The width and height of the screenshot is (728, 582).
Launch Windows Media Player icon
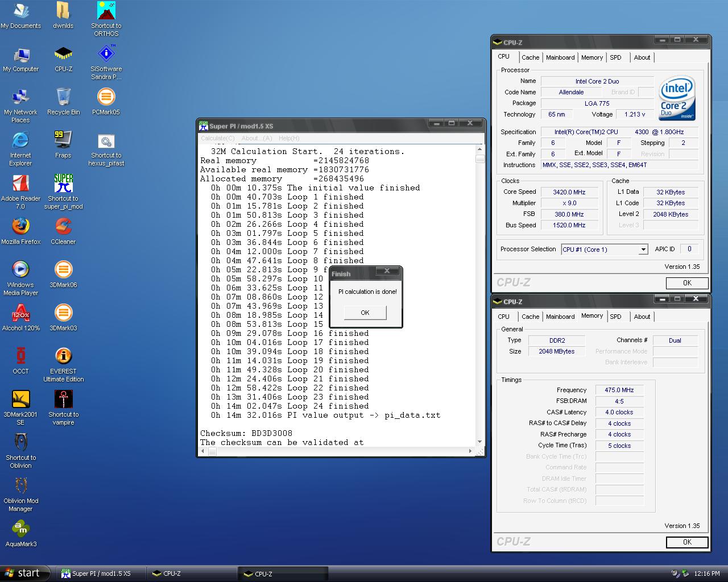[x=21, y=278]
